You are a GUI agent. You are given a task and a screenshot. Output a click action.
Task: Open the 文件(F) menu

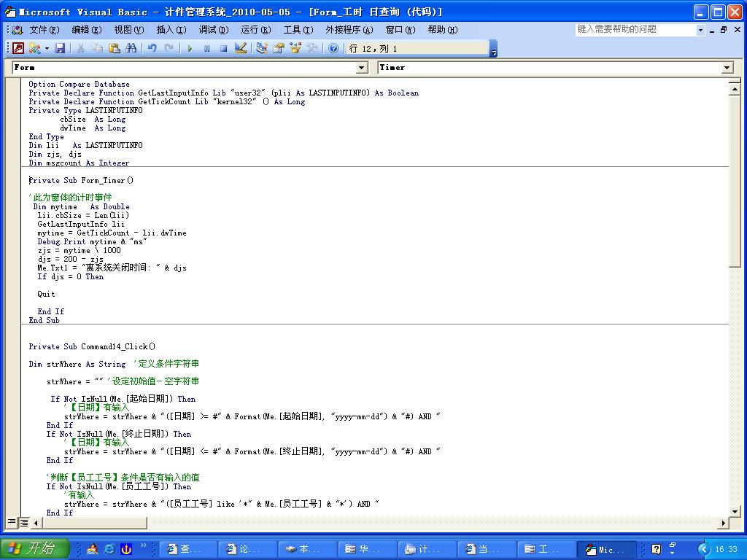click(44, 29)
